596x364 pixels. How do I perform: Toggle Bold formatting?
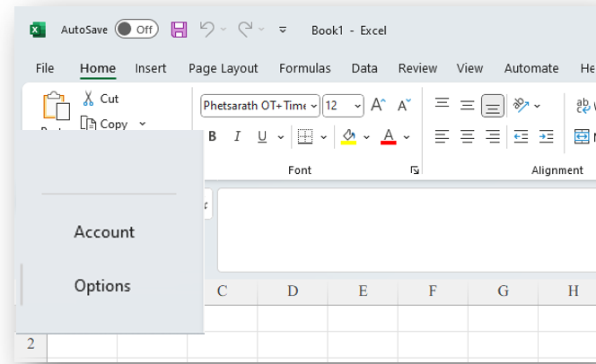pyautogui.click(x=213, y=136)
